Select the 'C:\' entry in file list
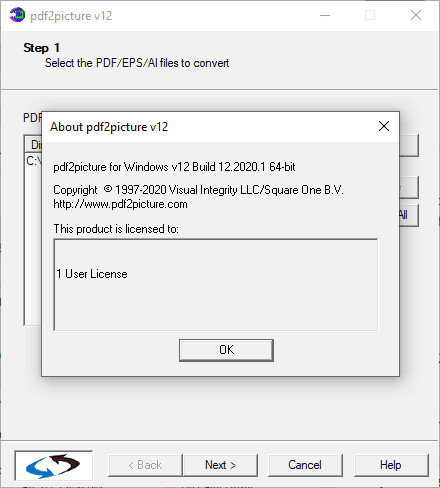Screen dimensions: 440x488 point(34,161)
